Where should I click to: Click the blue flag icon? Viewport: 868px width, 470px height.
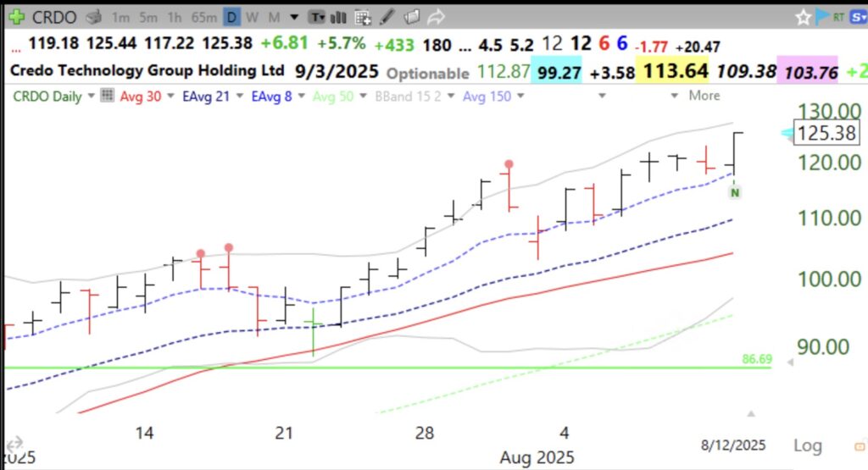(x=822, y=17)
